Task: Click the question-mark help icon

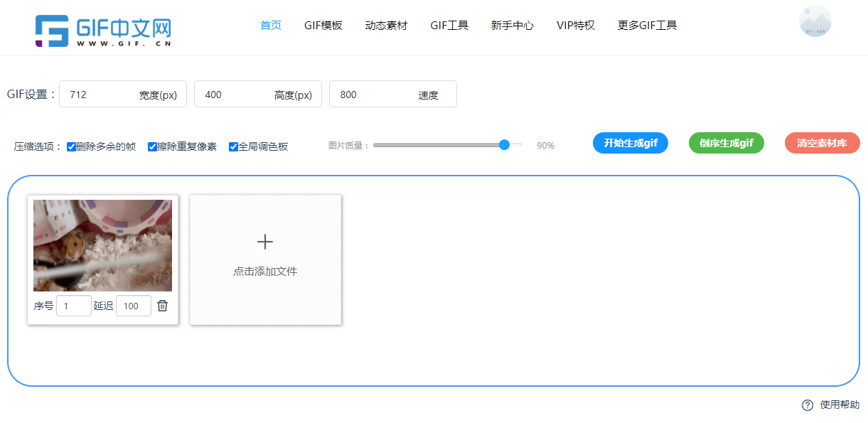Action: click(x=808, y=405)
